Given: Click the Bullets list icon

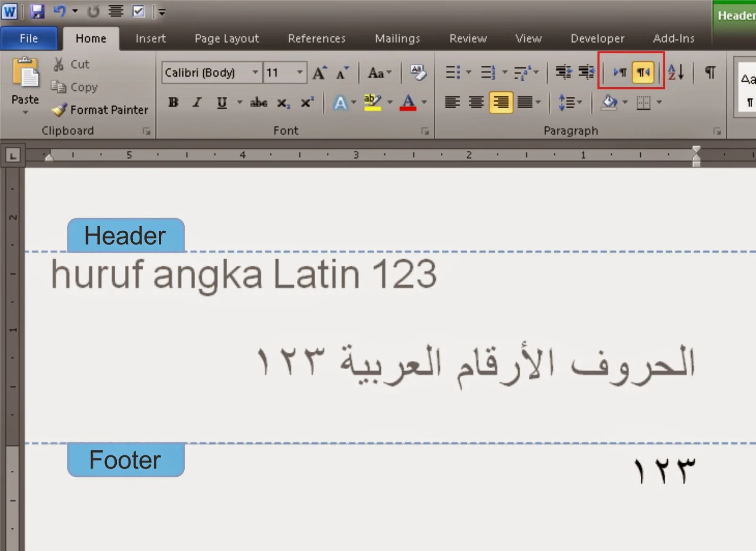Looking at the screenshot, I should coord(453,72).
